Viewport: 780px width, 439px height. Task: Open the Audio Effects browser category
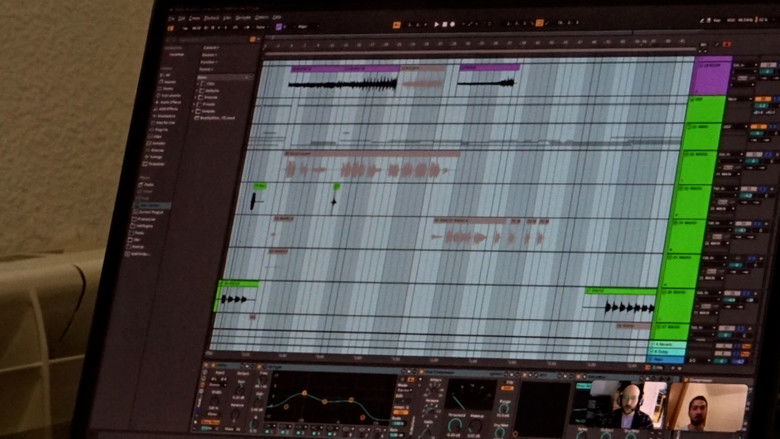coord(164,105)
